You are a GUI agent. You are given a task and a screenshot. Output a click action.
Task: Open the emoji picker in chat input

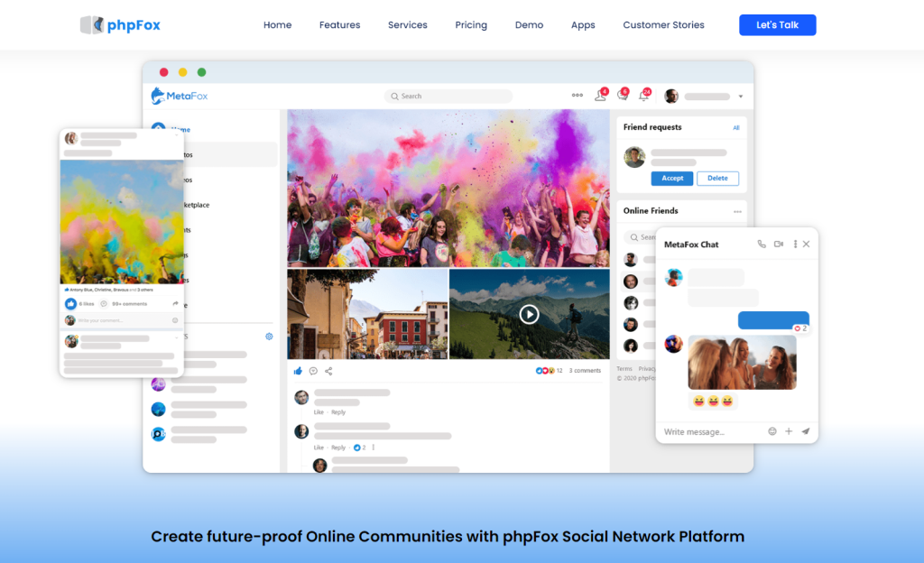(x=772, y=431)
